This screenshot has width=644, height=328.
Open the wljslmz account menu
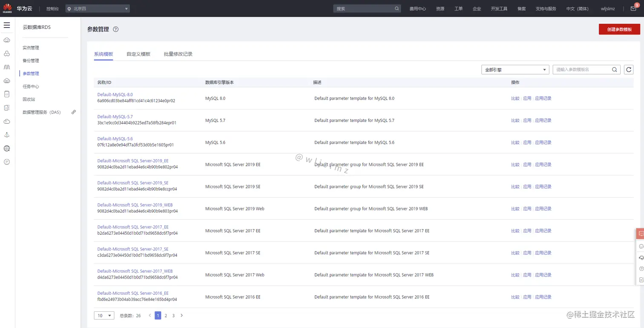[608, 9]
